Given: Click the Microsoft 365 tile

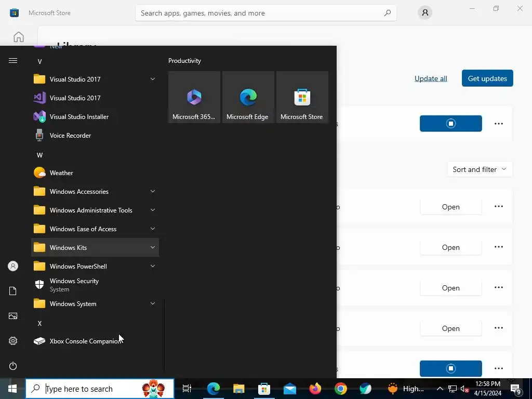Looking at the screenshot, I should pos(194,97).
